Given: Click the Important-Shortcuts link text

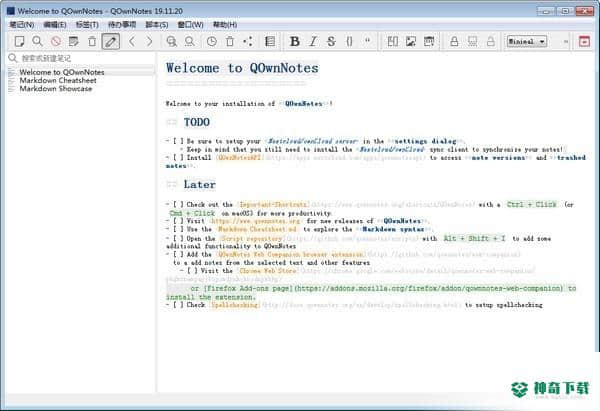Looking at the screenshot, I should tap(274, 205).
